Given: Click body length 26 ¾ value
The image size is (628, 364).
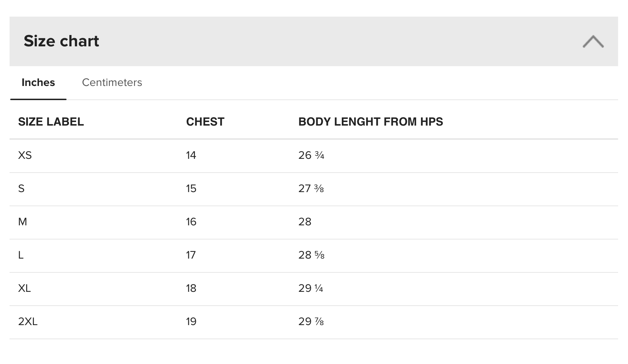Looking at the screenshot, I should click(311, 155).
